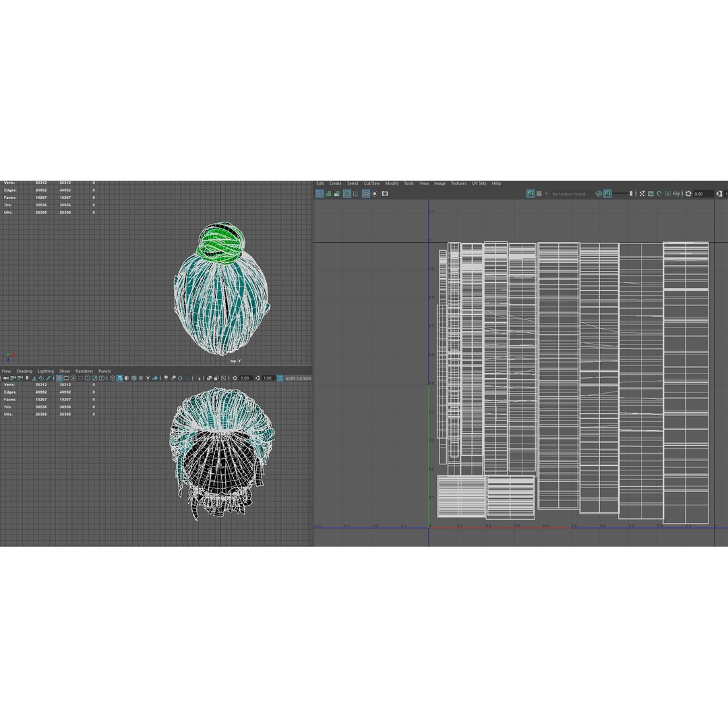
Task: Select the smooth shade all cube icon
Action: click(120, 378)
